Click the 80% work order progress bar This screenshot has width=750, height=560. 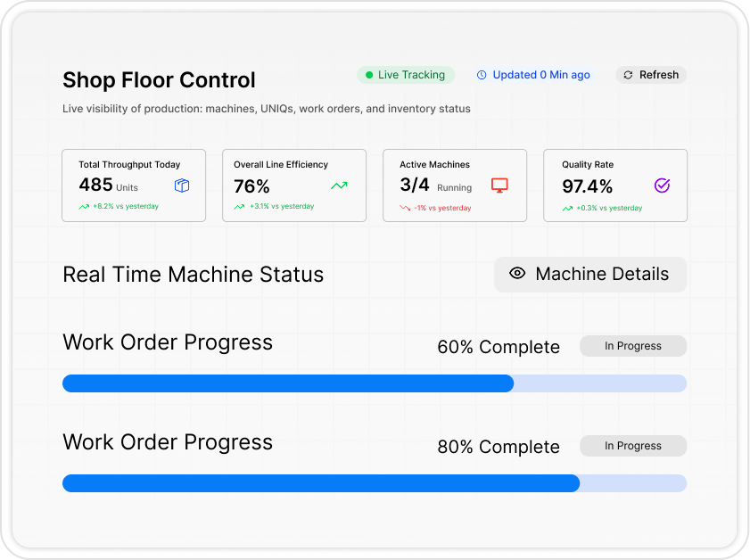(374, 483)
